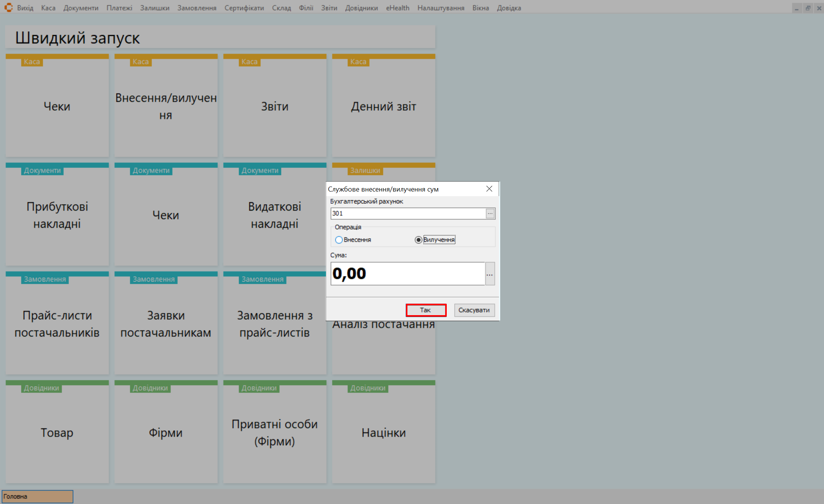Close the Службове внесення/вилучення dialog
Image resolution: width=824 pixels, height=504 pixels.
[489, 189]
